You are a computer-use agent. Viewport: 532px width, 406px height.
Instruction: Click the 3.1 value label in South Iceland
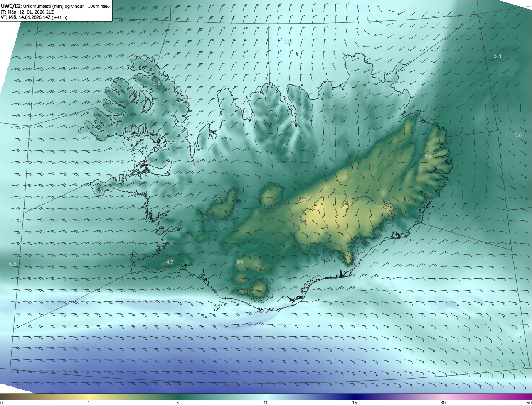click(x=240, y=263)
